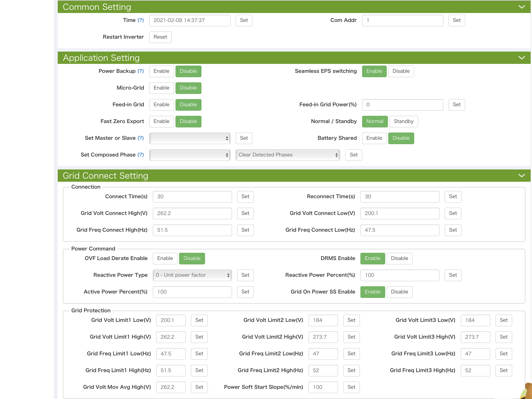Open the Power Backup help (?) icon
This screenshot has height=399, width=532.
pyautogui.click(x=141, y=71)
